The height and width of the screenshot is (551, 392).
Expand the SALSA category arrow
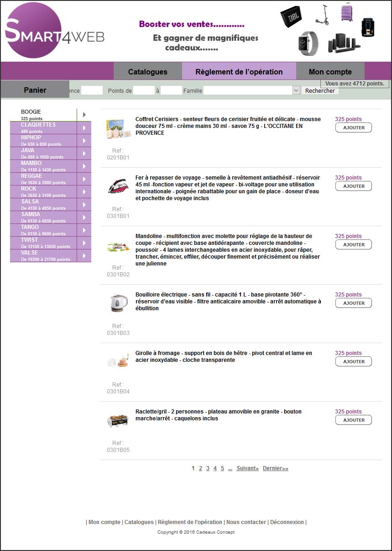click(x=84, y=205)
